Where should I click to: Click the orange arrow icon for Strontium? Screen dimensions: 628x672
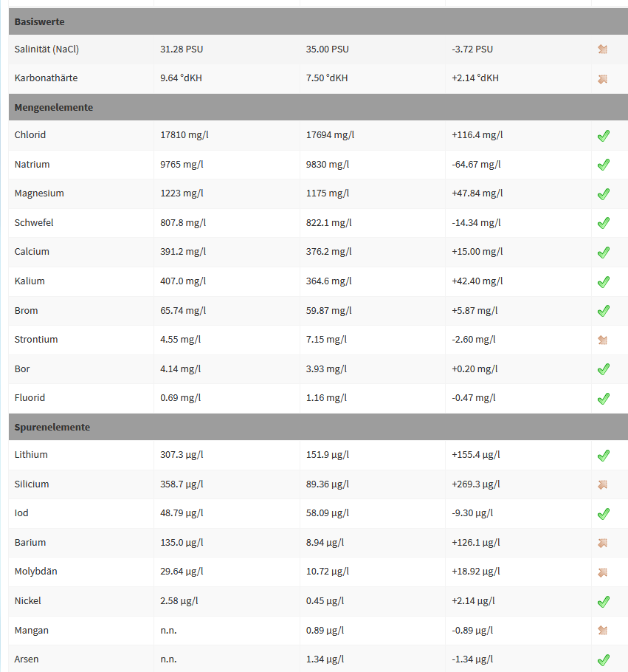(x=602, y=340)
